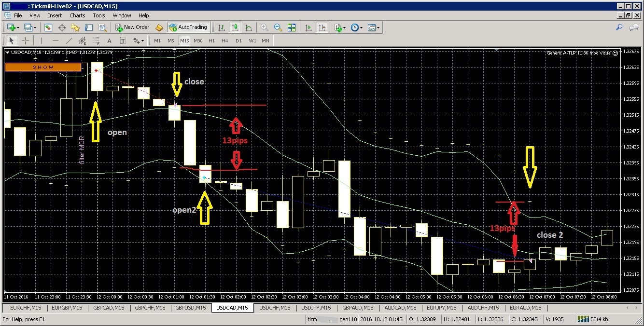
Task: Switch timeframe to M30
Action: (198, 41)
